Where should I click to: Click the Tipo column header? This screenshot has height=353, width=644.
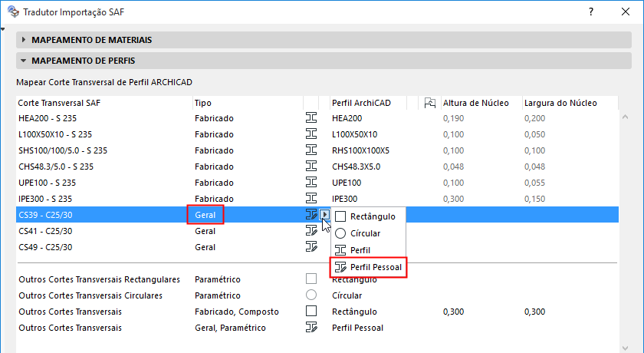pos(248,103)
